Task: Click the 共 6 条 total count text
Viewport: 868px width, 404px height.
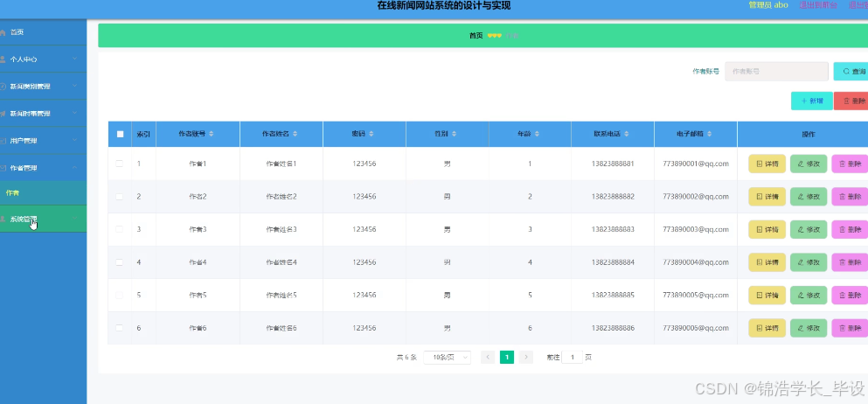Action: coord(406,358)
